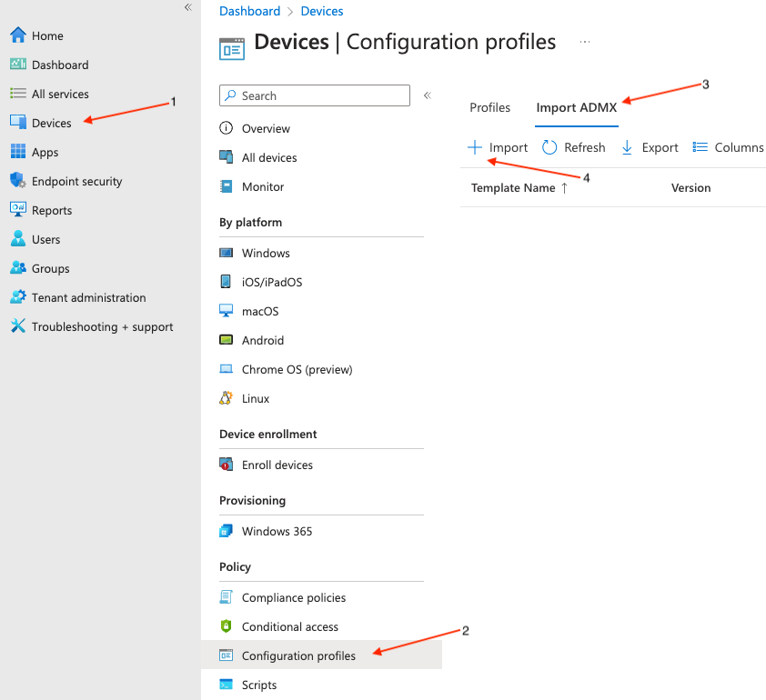Viewport: 766px width, 700px height.
Task: Click the Configuration profiles icon in Policy
Action: (226, 655)
